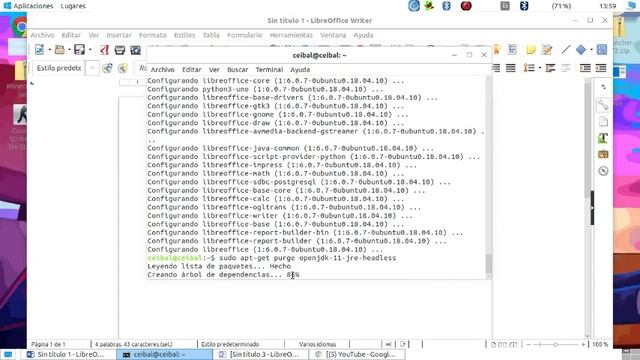Open the sidebar settings arrow at top
The width and height of the screenshot is (640, 360).
point(604,87)
